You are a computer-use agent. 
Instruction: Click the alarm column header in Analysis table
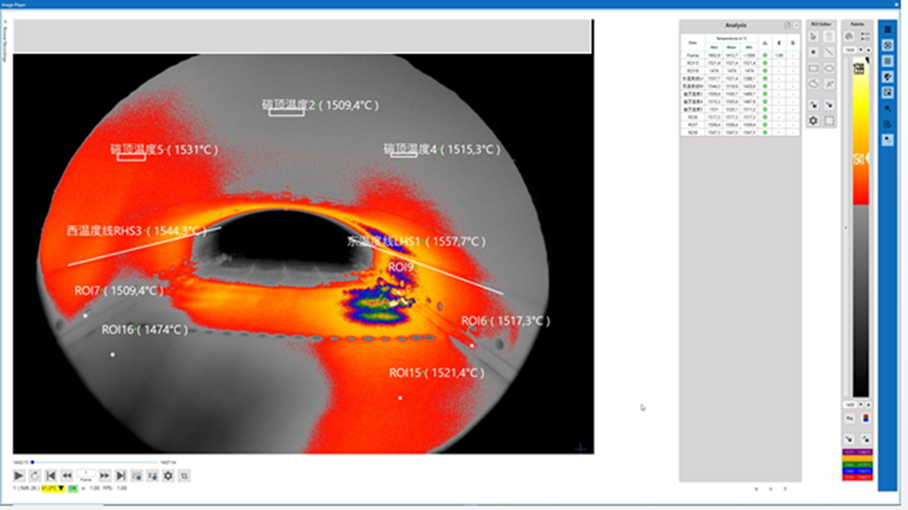765,43
